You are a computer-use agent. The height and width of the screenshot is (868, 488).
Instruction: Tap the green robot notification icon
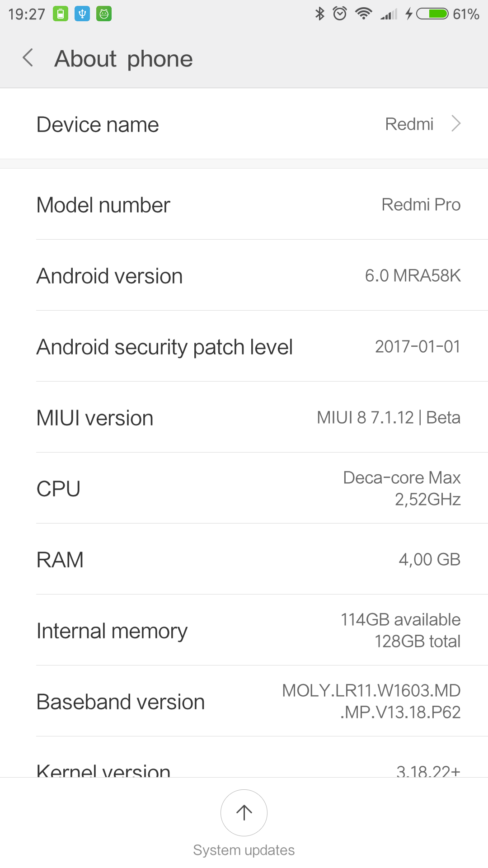point(104,14)
